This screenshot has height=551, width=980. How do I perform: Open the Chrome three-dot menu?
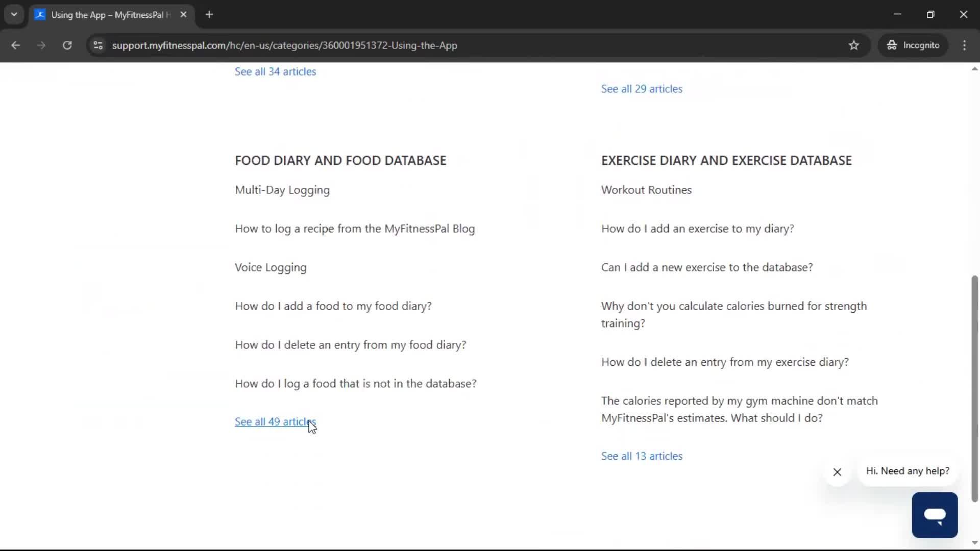click(964, 45)
